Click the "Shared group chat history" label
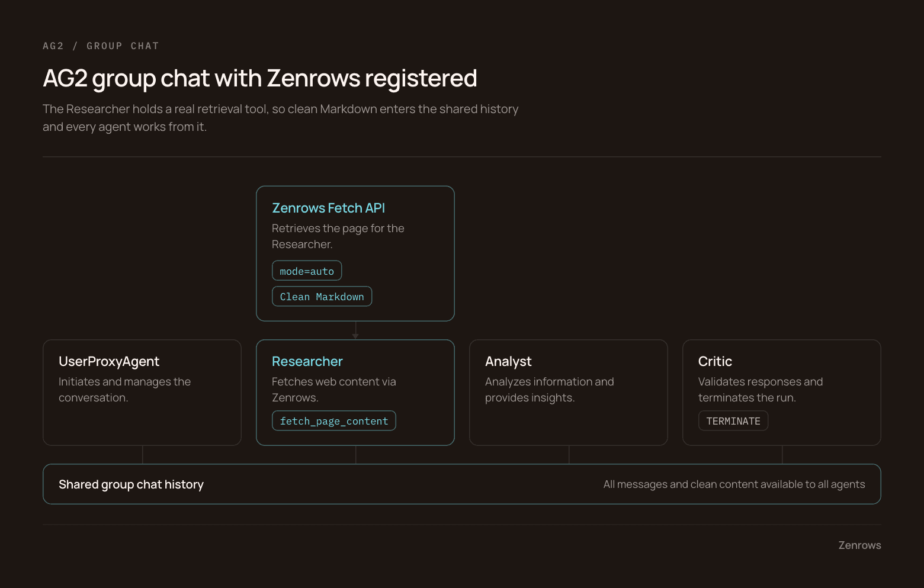This screenshot has height=588, width=924. coord(131,484)
